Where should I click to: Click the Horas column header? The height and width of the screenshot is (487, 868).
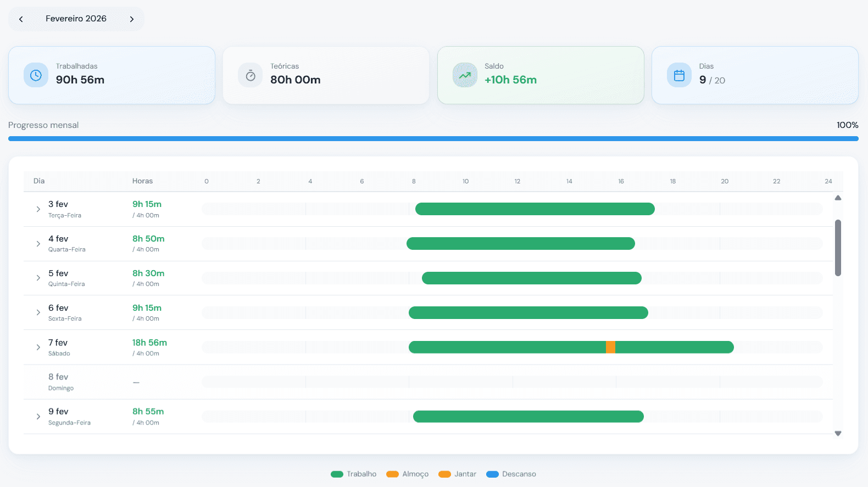(x=142, y=181)
